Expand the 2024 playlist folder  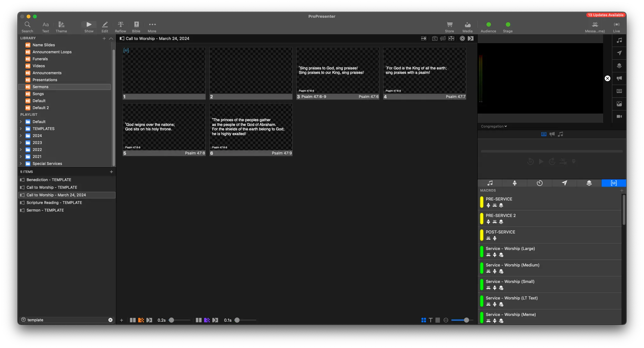click(21, 136)
